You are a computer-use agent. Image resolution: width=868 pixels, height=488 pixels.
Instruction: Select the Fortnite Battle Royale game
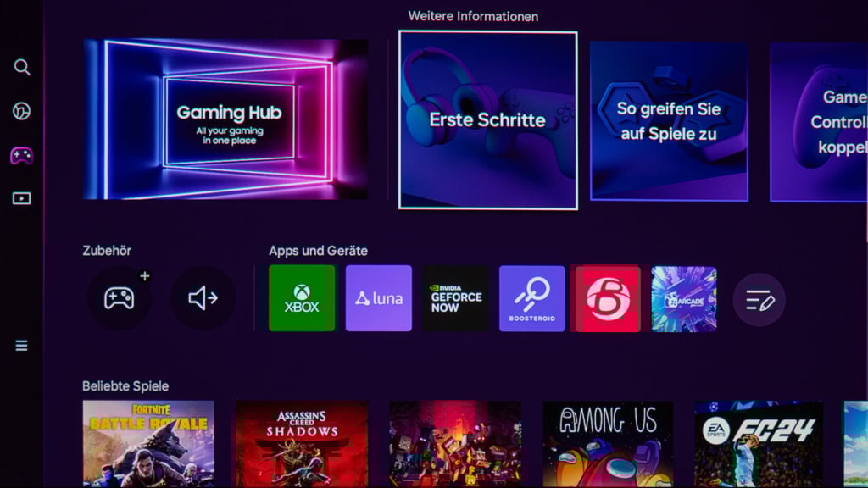tap(148, 444)
